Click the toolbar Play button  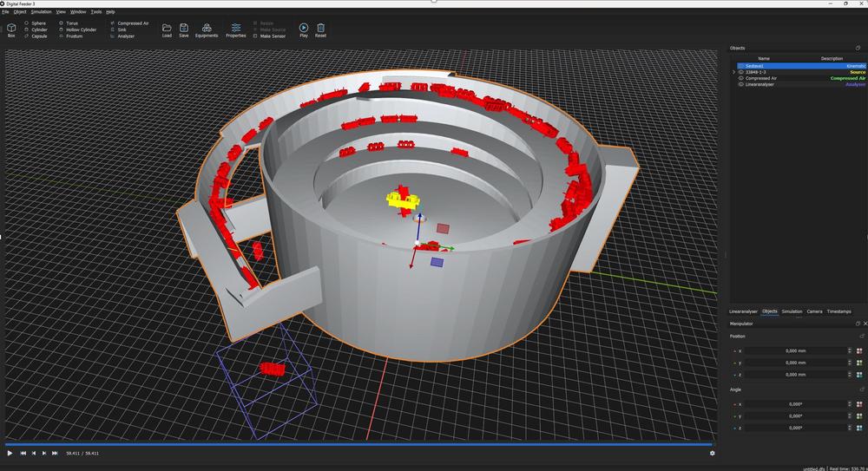click(304, 29)
